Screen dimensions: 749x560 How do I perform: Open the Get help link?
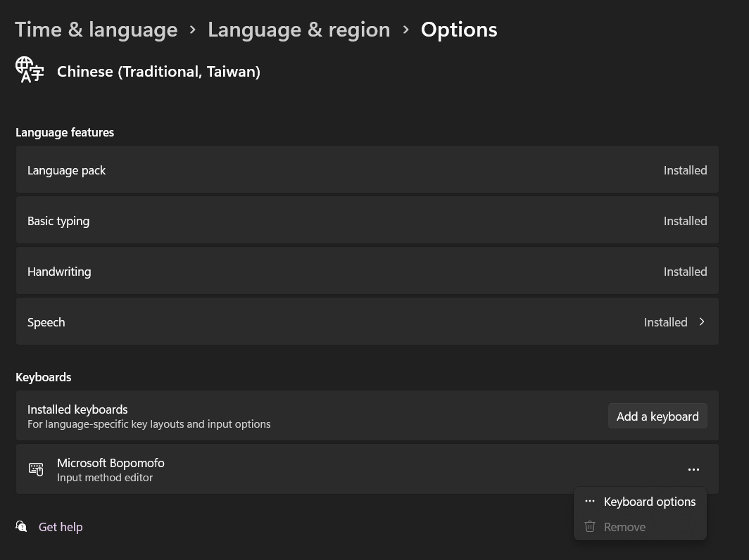point(61,527)
